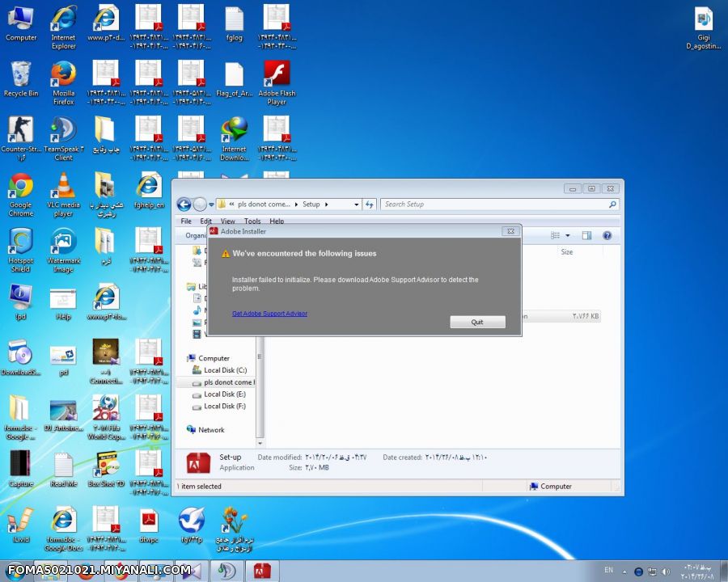
Task: Select the dtvpc PDF icon
Action: point(149,525)
